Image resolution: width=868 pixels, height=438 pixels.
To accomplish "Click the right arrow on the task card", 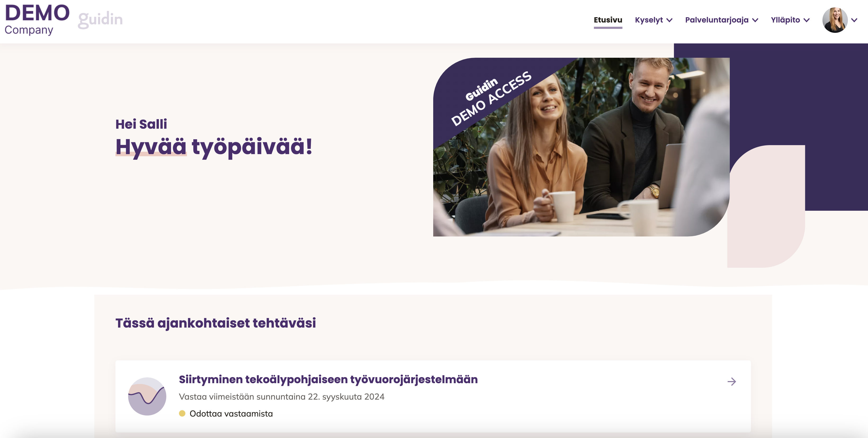I will pyautogui.click(x=732, y=382).
